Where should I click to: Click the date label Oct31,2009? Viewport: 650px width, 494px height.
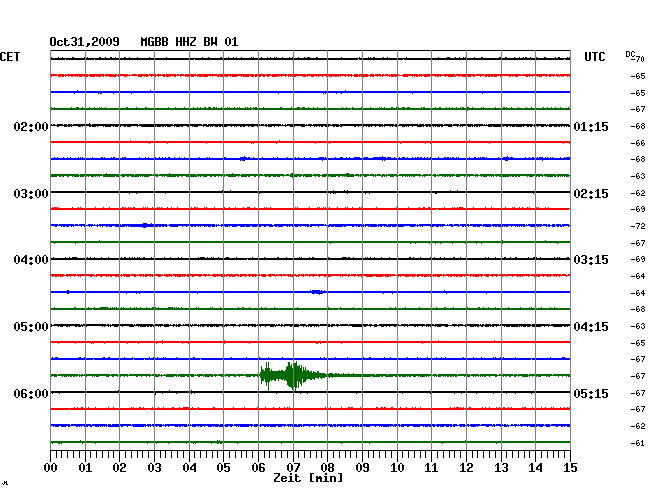[x=85, y=42]
